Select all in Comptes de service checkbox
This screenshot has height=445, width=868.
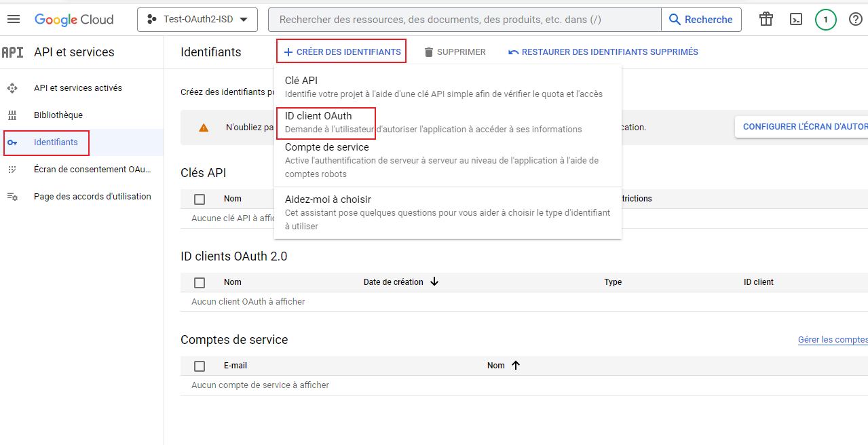point(200,366)
